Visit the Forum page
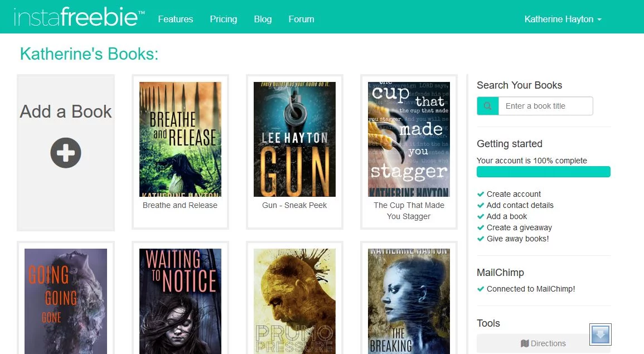 point(301,19)
